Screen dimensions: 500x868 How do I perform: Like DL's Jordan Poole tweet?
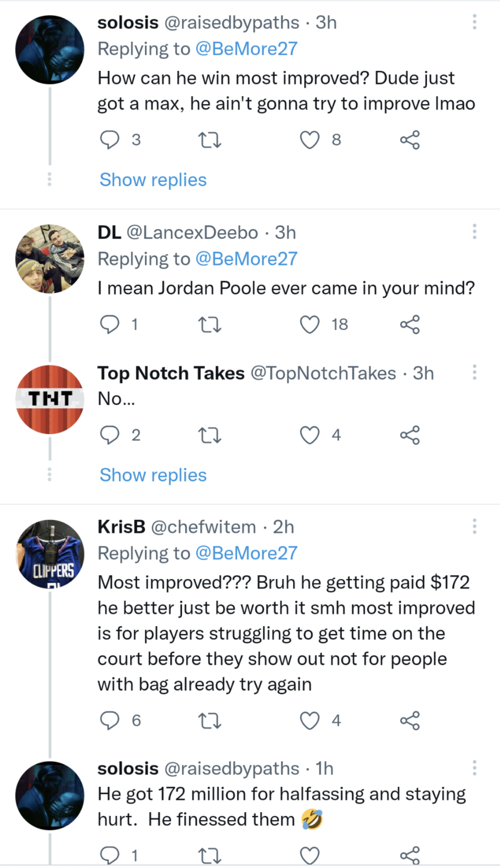310,325
